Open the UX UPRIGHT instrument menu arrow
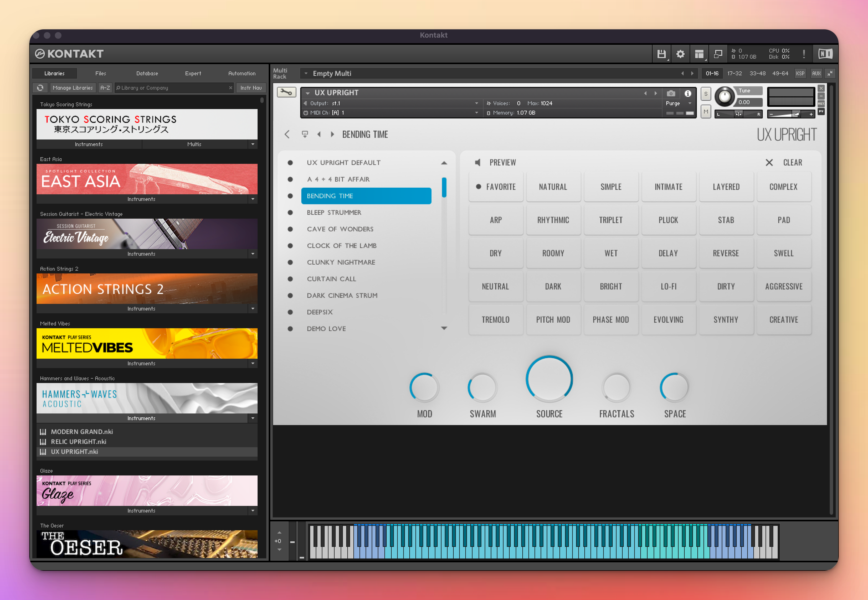Viewport: 868px width, 600px height. pos(307,93)
